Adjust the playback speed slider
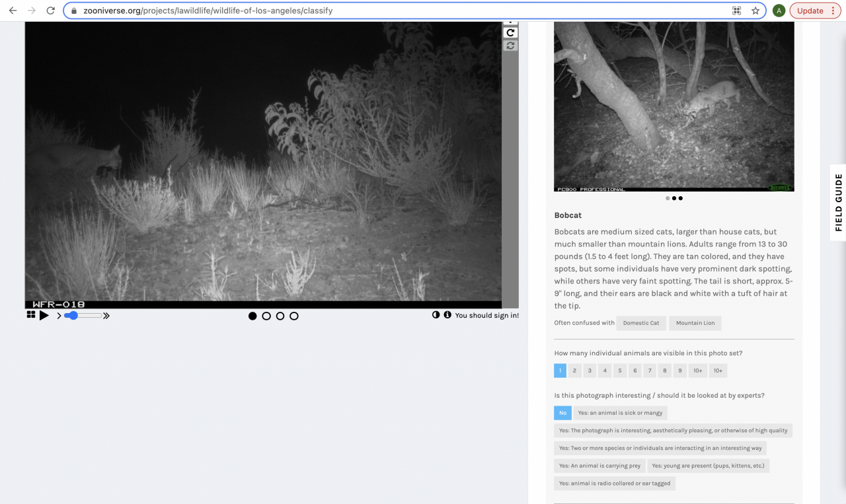 [83, 316]
